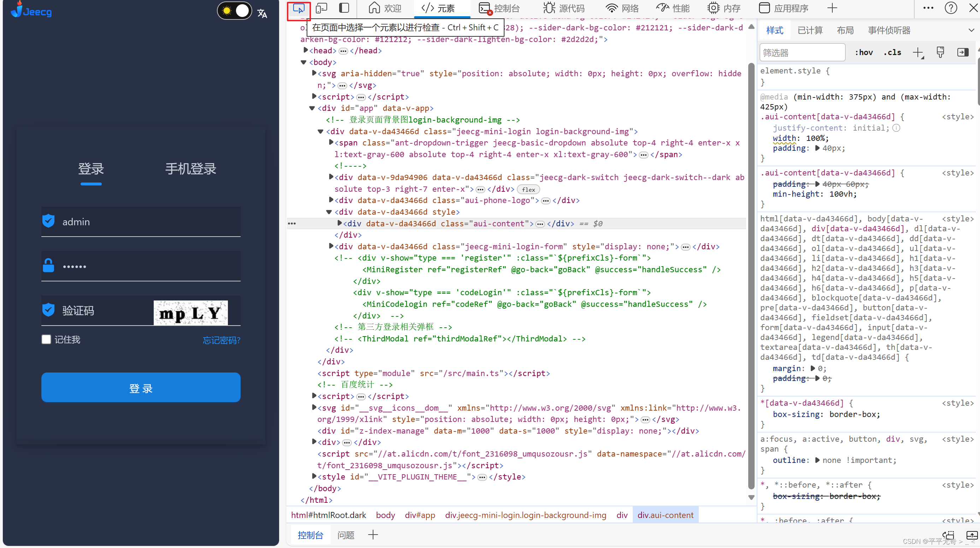The image size is (980, 548).
Task: Toggle device emulation mode icon
Action: pyautogui.click(x=321, y=8)
